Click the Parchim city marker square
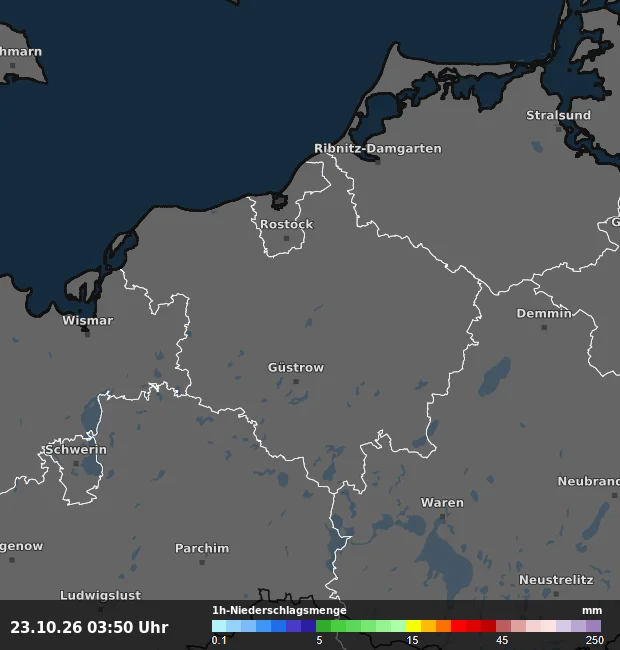This screenshot has height=650, width=620. click(x=202, y=563)
